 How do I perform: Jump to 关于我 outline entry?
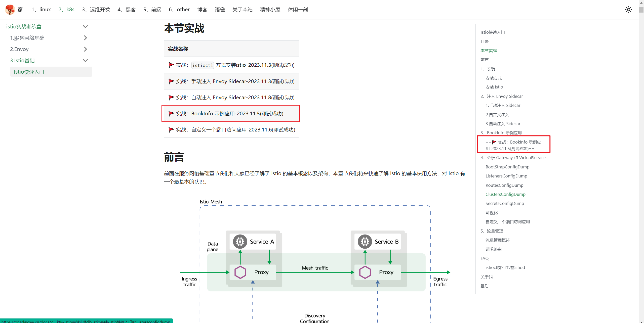pyautogui.click(x=487, y=277)
